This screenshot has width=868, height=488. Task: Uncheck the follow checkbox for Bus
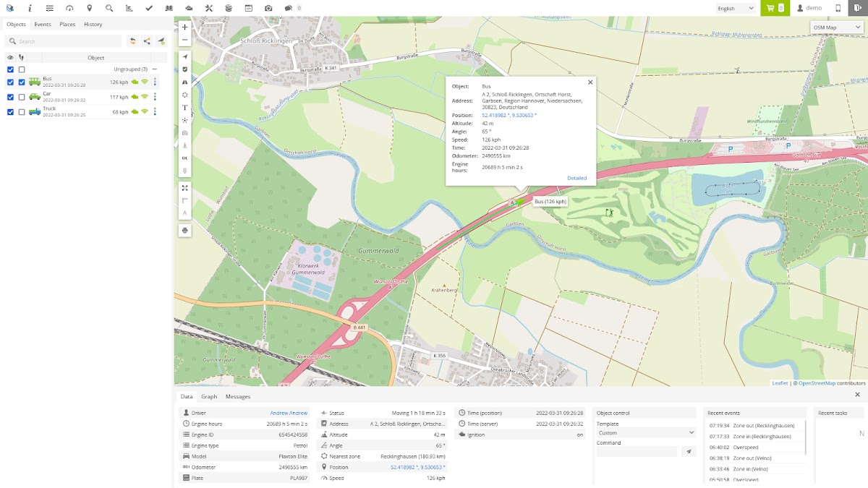click(x=22, y=82)
